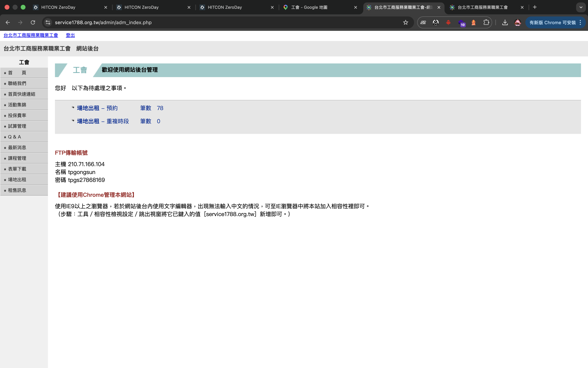Open the 場地出租 – 重複時段 pending link
Screen dimensions: 588x368
(x=103, y=121)
